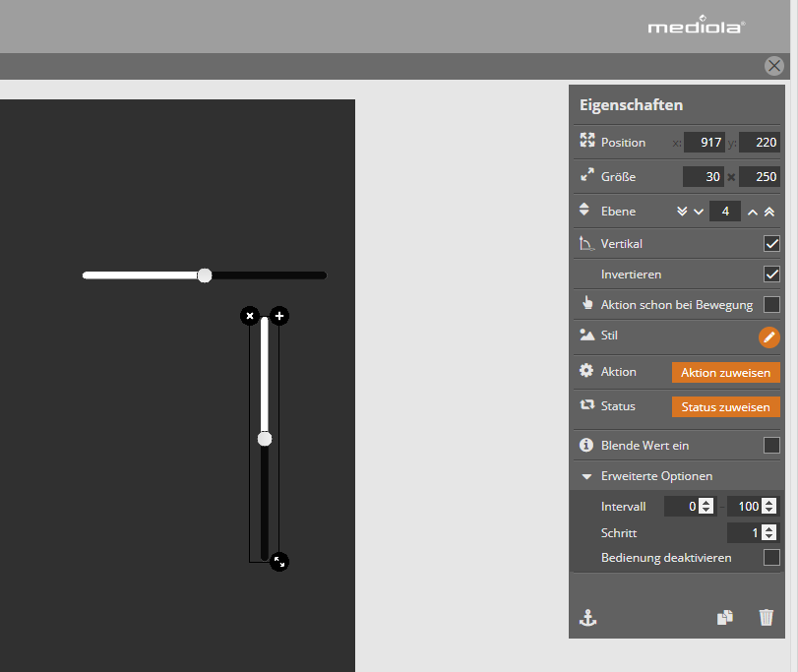
Task: Click the Stil edit pencil icon
Action: click(769, 337)
